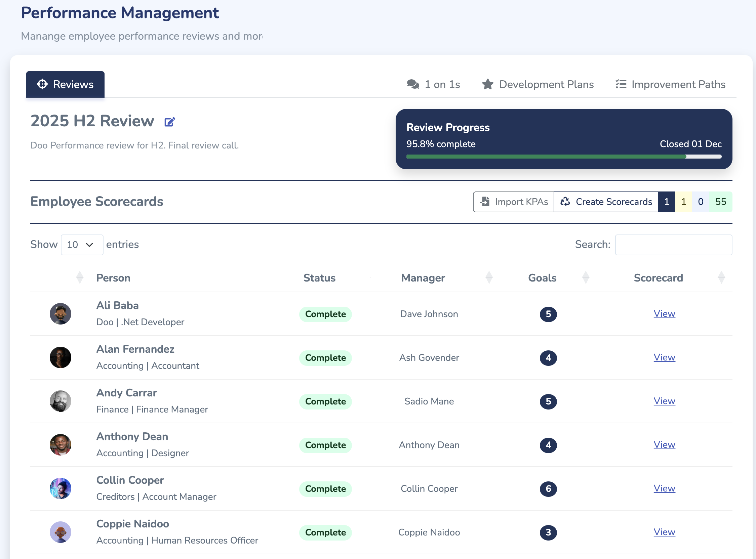Sort by the first avatar column arrows
Image resolution: width=756 pixels, height=559 pixels.
coord(80,277)
